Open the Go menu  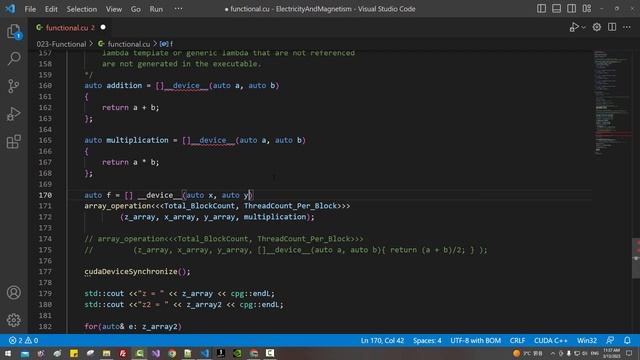[x=136, y=9]
